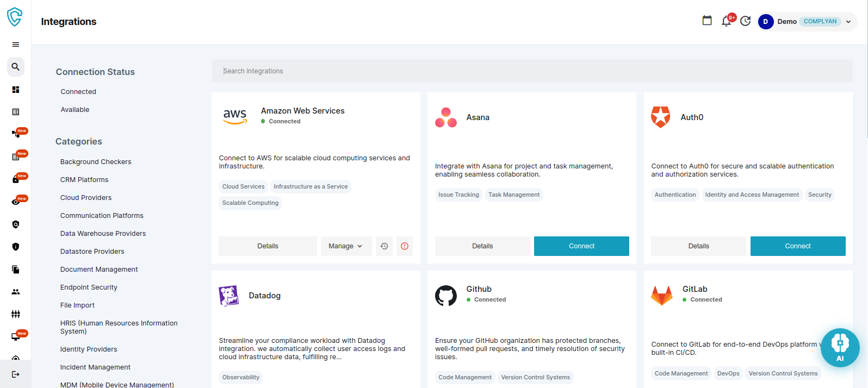Screen dimensions: 868x388
Task: Click the Auth0 logo
Action: coord(661,117)
